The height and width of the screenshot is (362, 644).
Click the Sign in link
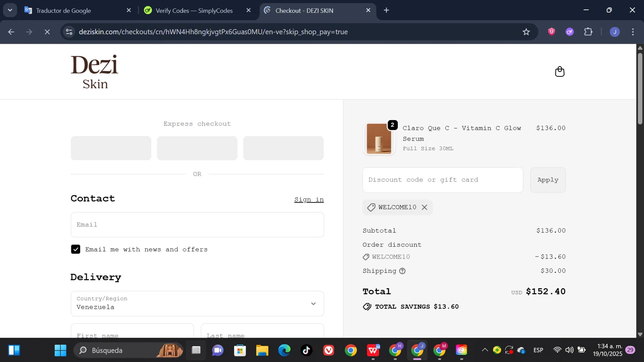(309, 200)
